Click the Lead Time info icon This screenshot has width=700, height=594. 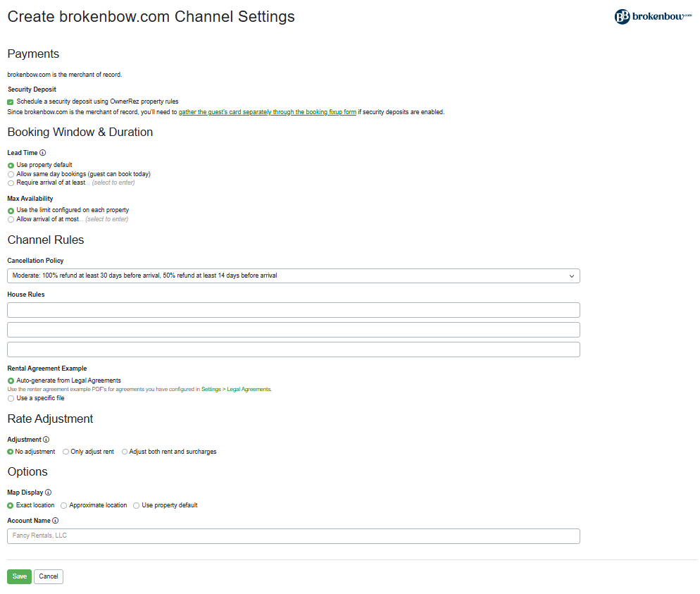coord(43,153)
